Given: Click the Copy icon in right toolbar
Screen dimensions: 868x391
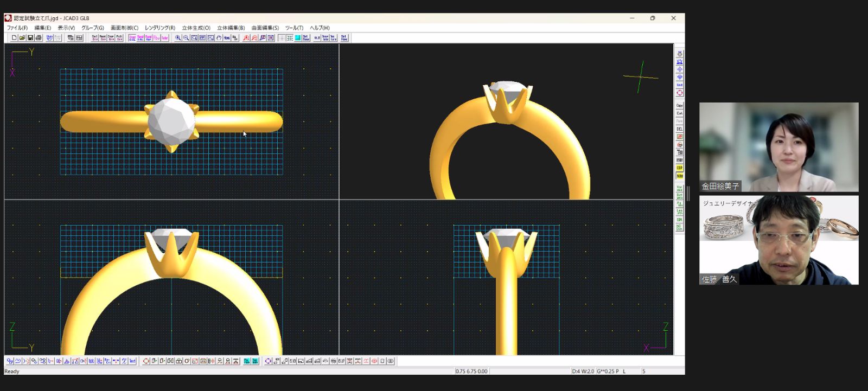Looking at the screenshot, I should point(679,105).
